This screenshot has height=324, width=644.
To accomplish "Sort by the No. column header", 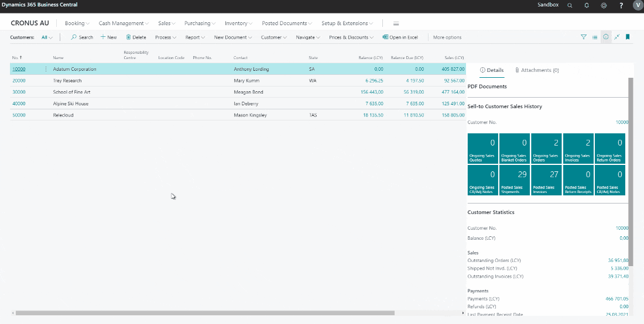I will (x=17, y=58).
